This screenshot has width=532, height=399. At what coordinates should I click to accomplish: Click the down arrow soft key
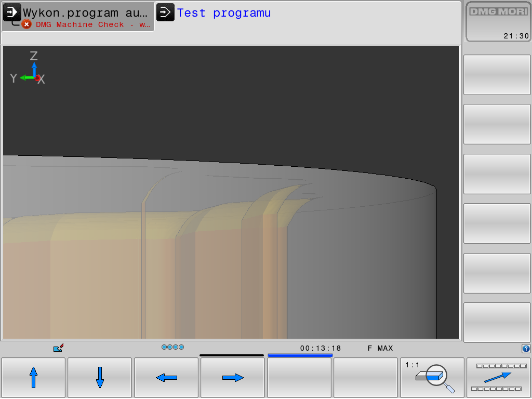click(x=100, y=378)
